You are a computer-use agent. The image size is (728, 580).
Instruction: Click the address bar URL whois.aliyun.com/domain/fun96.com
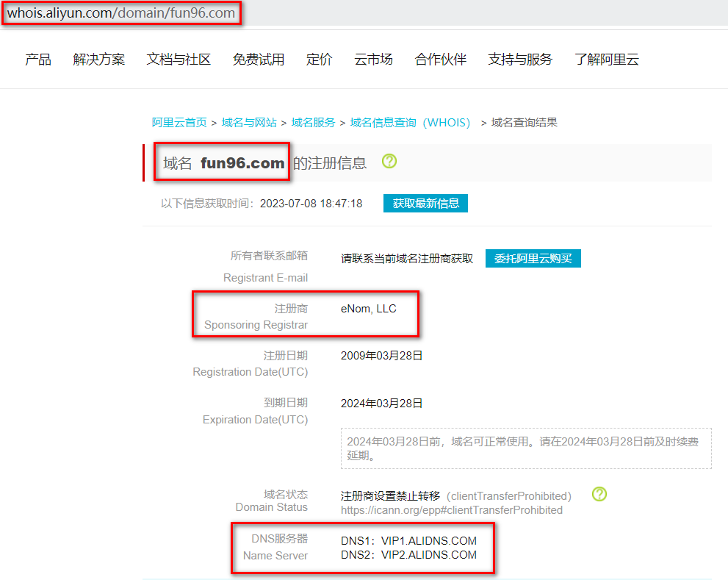[x=121, y=13]
